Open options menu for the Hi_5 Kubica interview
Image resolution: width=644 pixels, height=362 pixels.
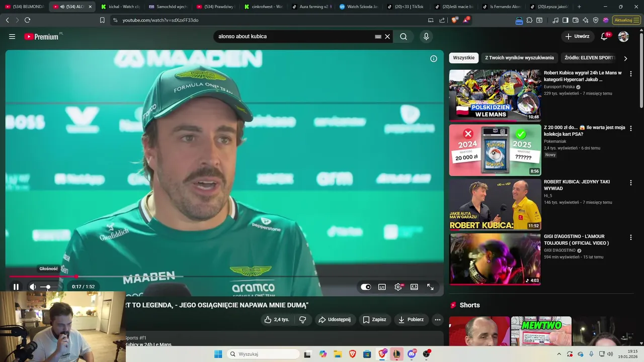point(631,183)
